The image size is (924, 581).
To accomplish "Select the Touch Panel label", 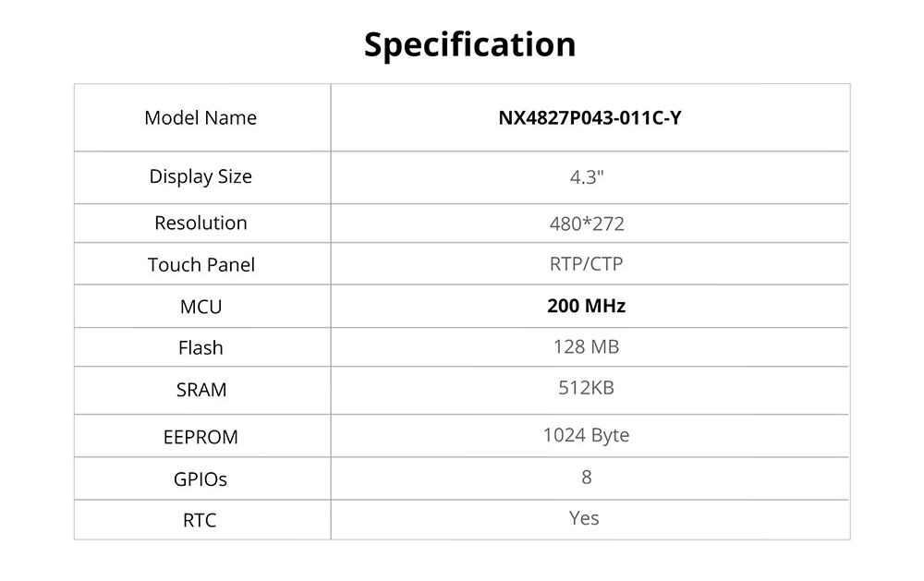I will [x=201, y=265].
